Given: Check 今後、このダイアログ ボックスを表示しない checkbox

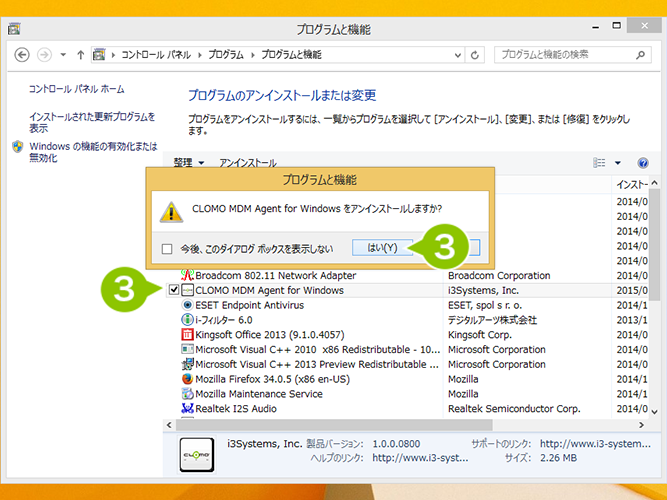Looking at the screenshot, I should [x=167, y=249].
